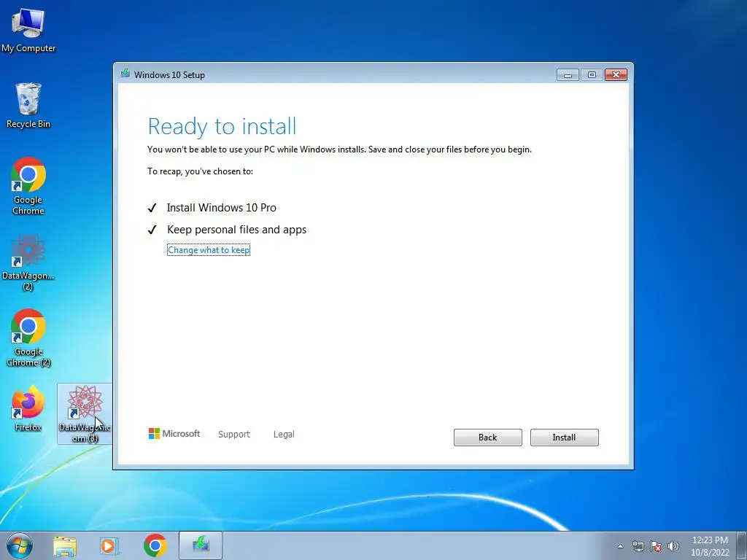Click the network tray icon
Screen dimensions: 747x560
pos(638,546)
